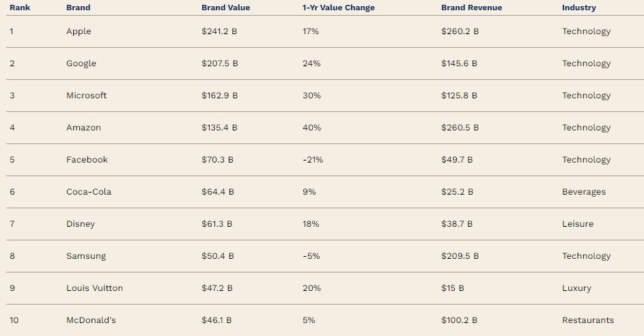Select the Google brand name

pyautogui.click(x=81, y=64)
